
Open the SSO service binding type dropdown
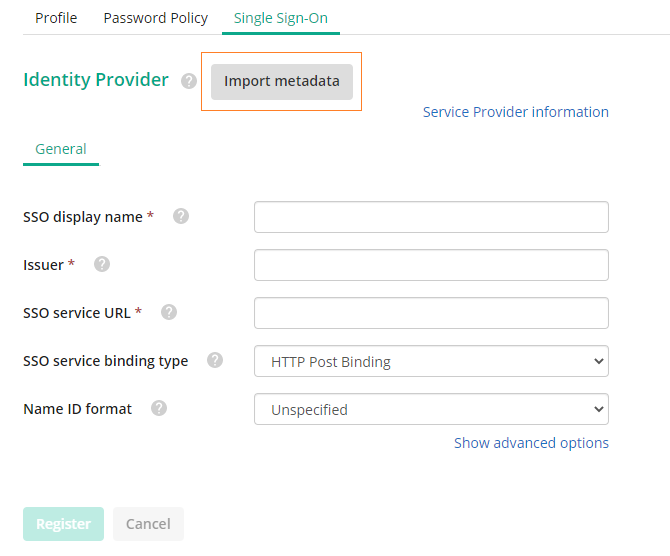click(431, 361)
